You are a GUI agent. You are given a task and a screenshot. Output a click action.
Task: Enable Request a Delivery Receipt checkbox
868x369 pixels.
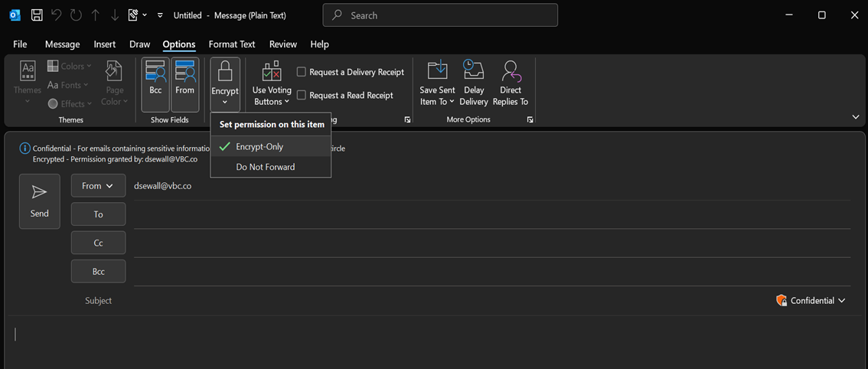302,72
